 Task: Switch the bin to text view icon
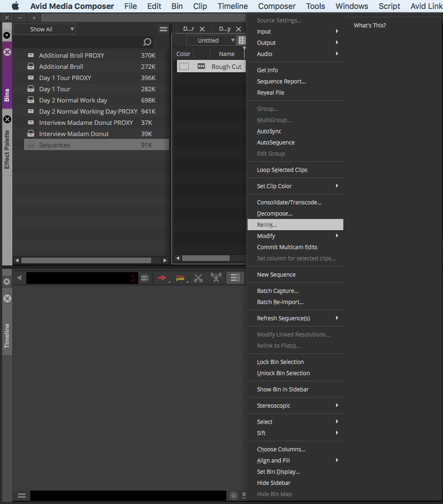(242, 40)
